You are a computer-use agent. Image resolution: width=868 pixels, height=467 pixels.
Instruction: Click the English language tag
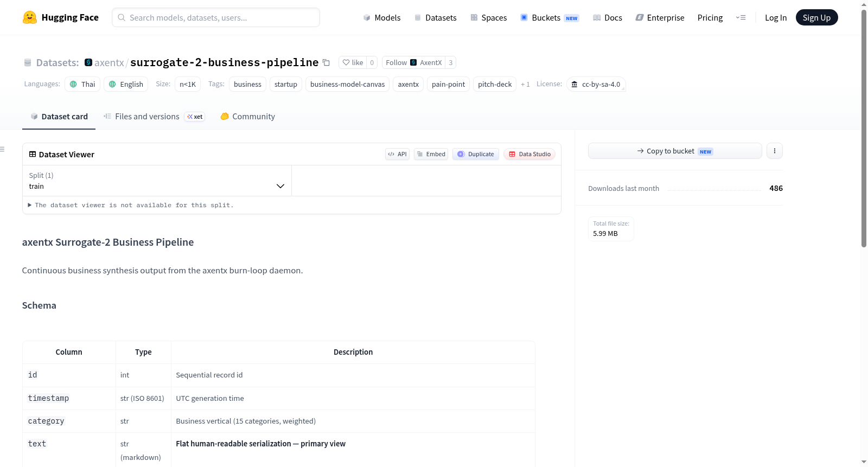[126, 84]
